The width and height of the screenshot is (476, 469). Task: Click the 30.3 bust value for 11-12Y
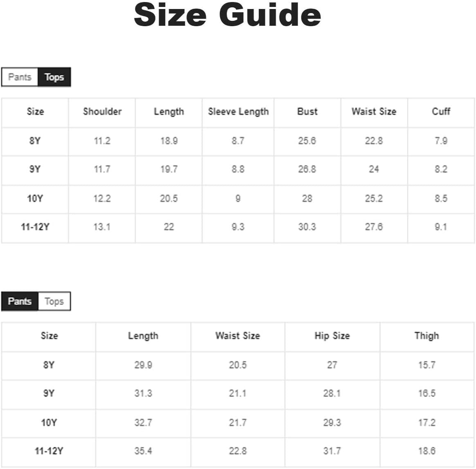point(307,227)
